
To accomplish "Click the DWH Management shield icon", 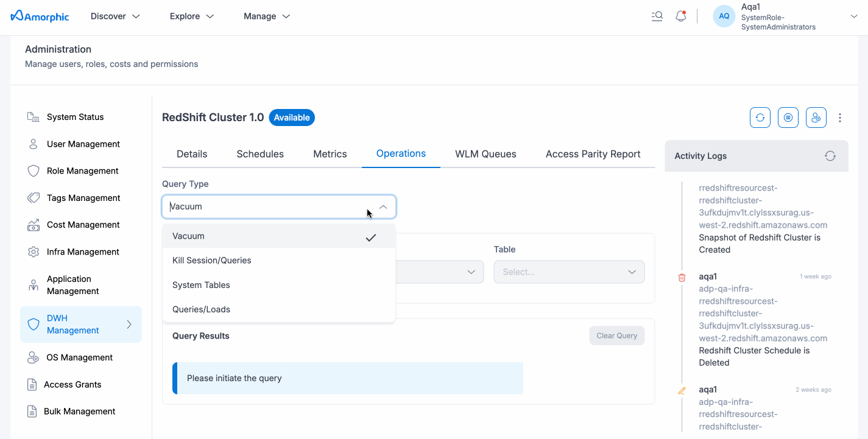I will coord(34,324).
